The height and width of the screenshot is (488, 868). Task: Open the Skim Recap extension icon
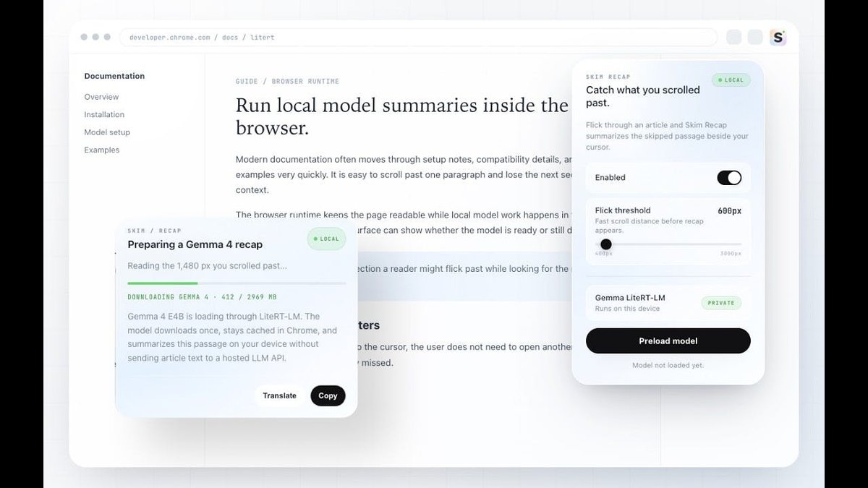[778, 38]
